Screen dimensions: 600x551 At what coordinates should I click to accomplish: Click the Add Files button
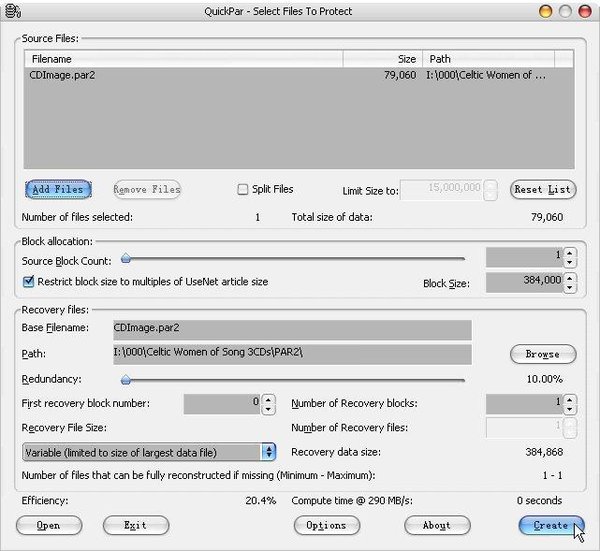coord(58,189)
